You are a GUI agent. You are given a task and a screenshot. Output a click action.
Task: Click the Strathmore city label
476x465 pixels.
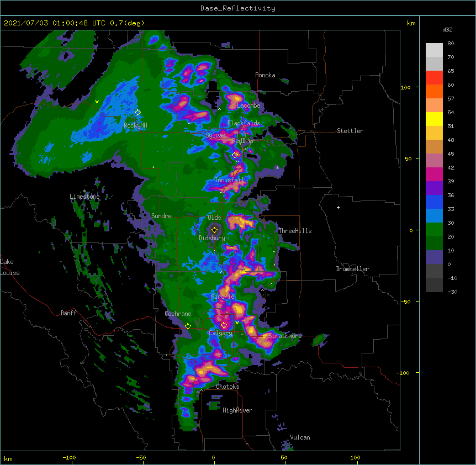pos(285,336)
